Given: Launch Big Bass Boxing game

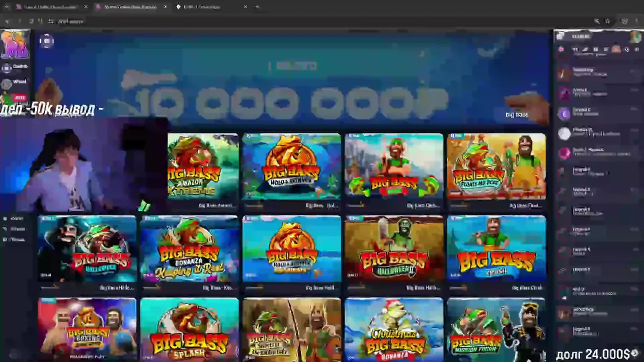Looking at the screenshot, I should click(x=87, y=329).
